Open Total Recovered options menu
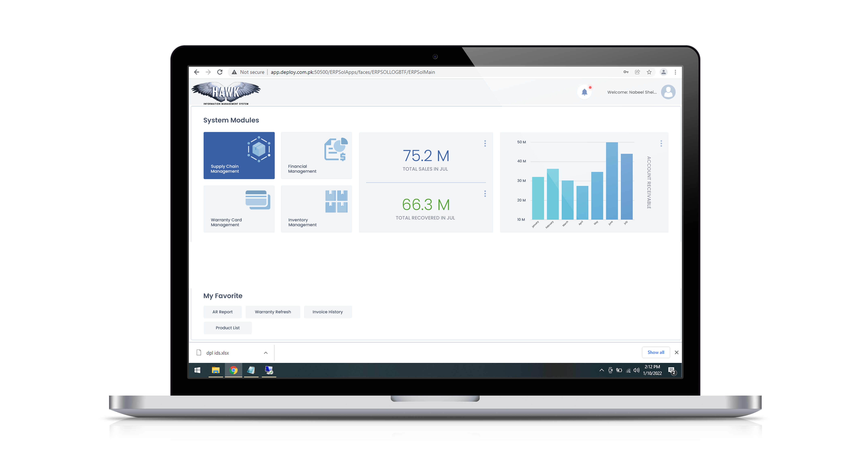This screenshot has height=456, width=868. tap(485, 194)
